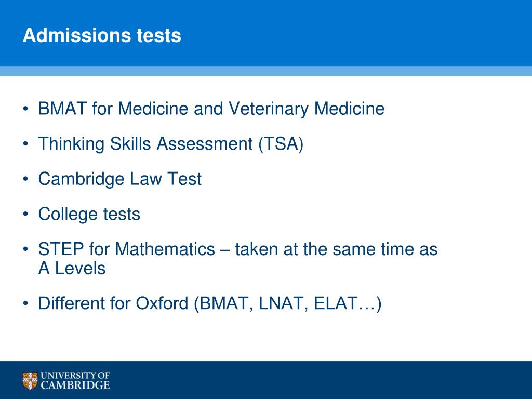Screen dimensions: 532x399
Task: Click the Different for Oxford bullet text
Action: [210, 303]
